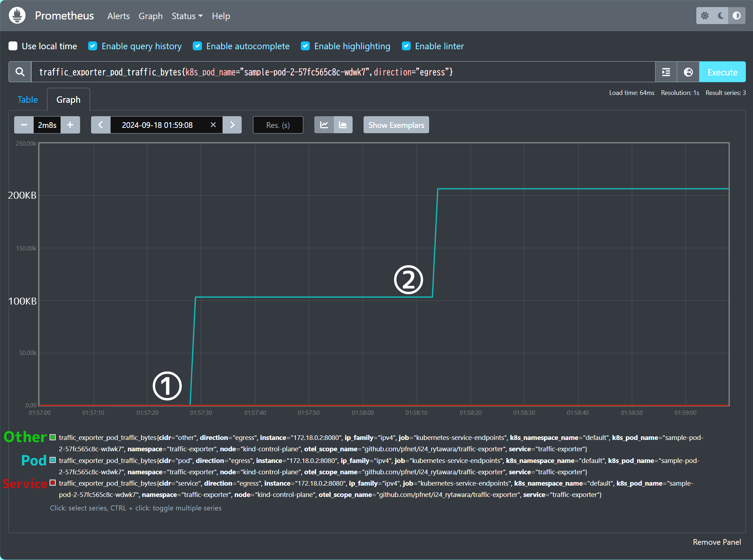This screenshot has height=560, width=753.
Task: Click the minus button to decrease time range
Action: 23,125
